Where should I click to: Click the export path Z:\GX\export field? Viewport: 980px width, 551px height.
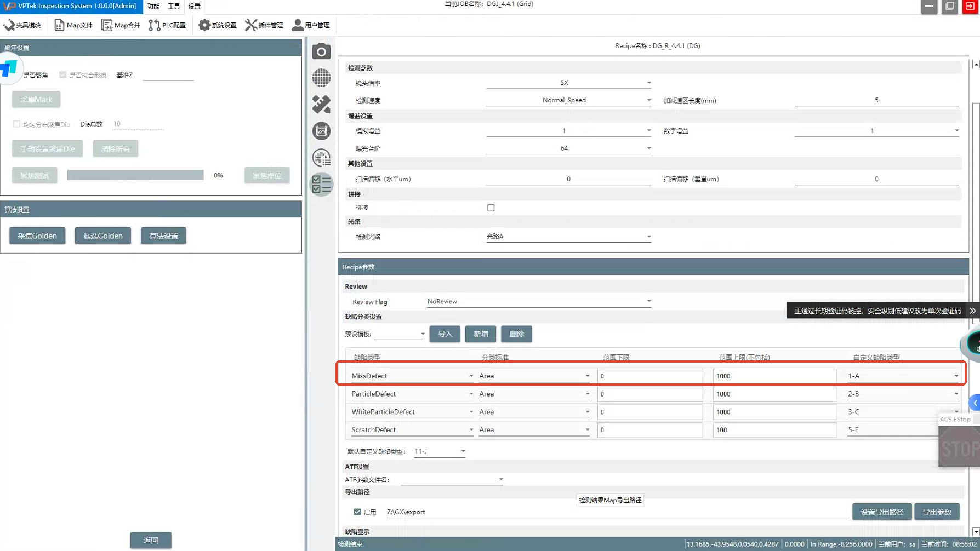tap(618, 512)
